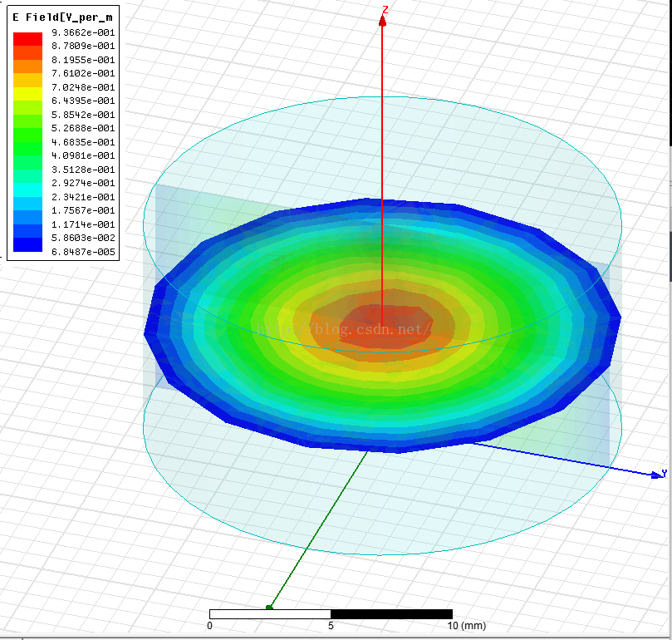Select legend value 2.3421e-001
The image size is (672, 640).
pos(83,197)
